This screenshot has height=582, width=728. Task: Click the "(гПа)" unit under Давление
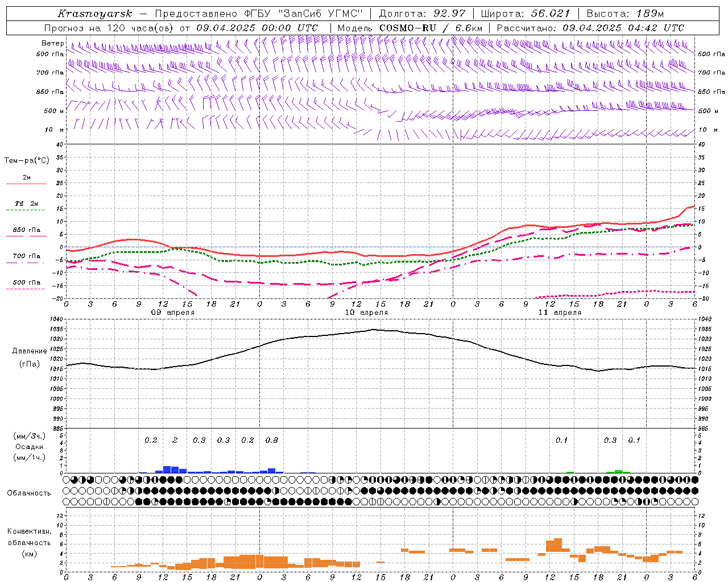pyautogui.click(x=30, y=364)
